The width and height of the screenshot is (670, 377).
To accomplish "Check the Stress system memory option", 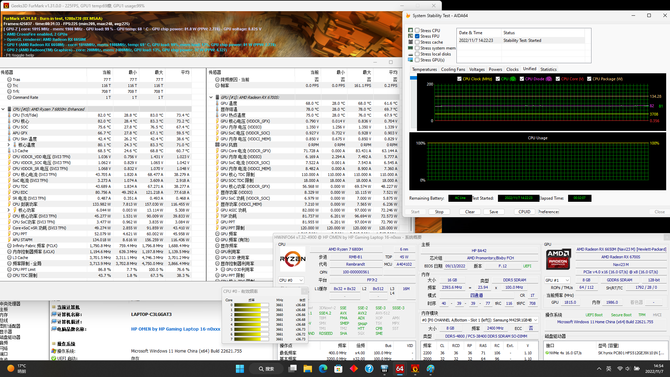I will pyautogui.click(x=417, y=48).
